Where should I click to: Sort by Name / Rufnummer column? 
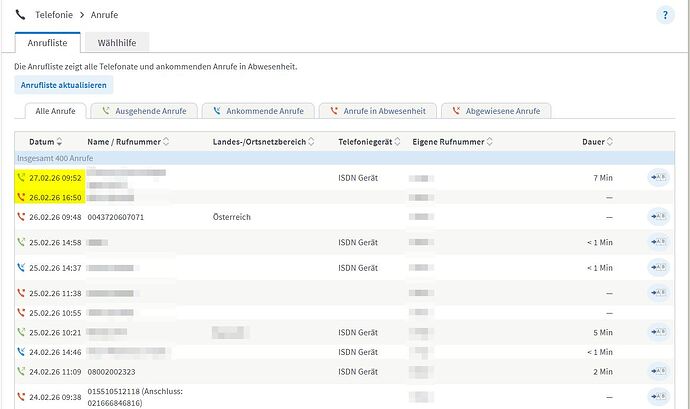pyautogui.click(x=128, y=142)
